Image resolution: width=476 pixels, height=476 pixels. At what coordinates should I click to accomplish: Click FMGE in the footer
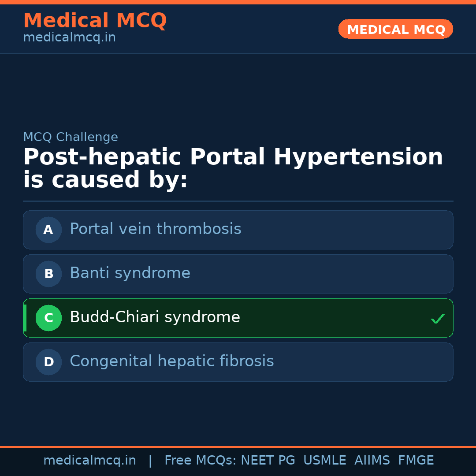point(416,461)
